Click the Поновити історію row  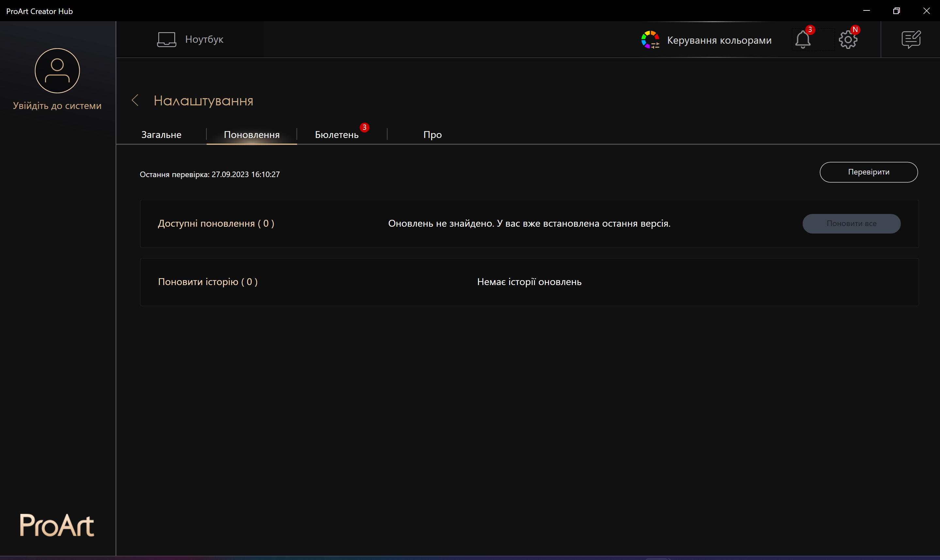208,282
